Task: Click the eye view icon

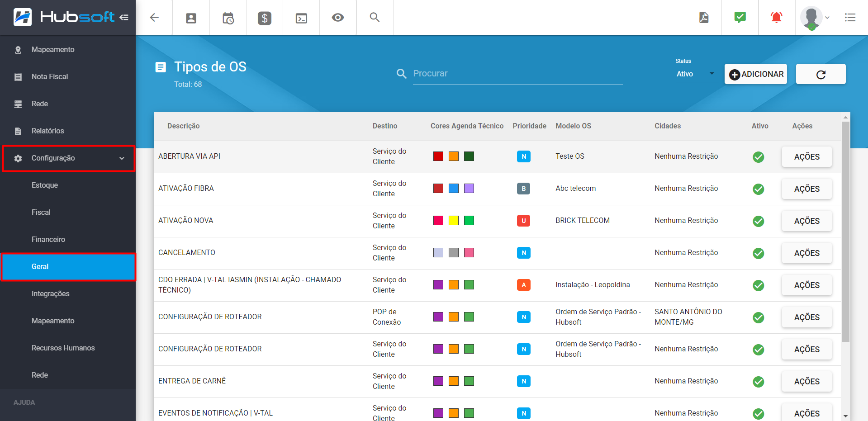Action: pos(338,18)
